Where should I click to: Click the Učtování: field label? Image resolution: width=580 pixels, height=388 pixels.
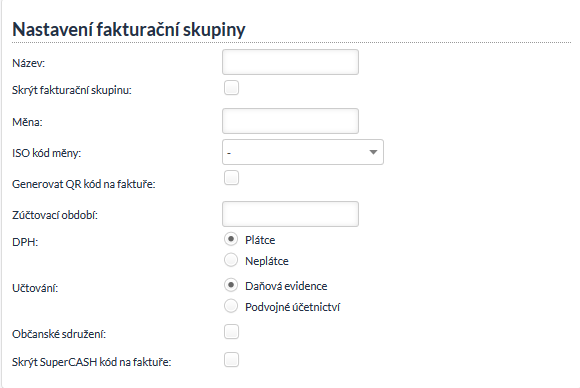pos(35,288)
